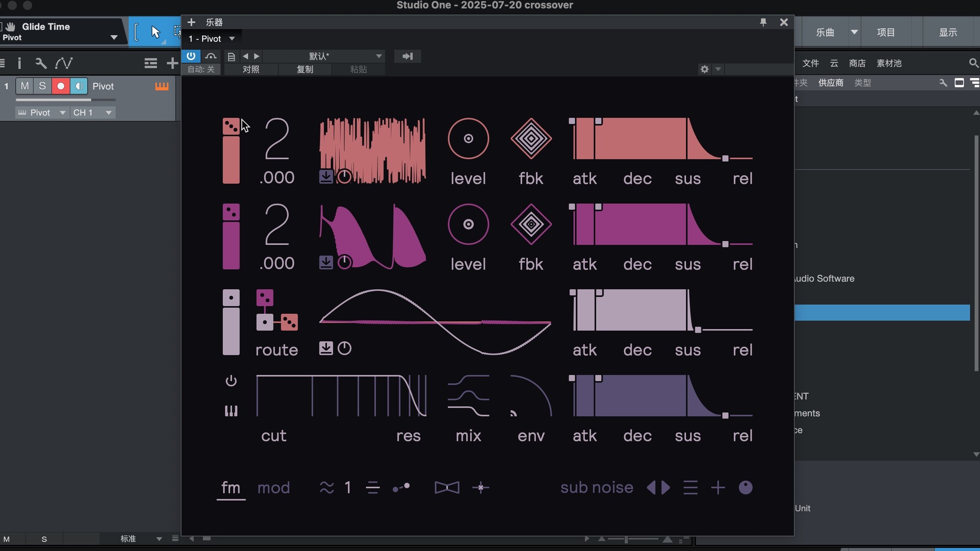Screen dimensions: 980x551
Task: Click the filter mix type curves icon
Action: pyautogui.click(x=468, y=395)
